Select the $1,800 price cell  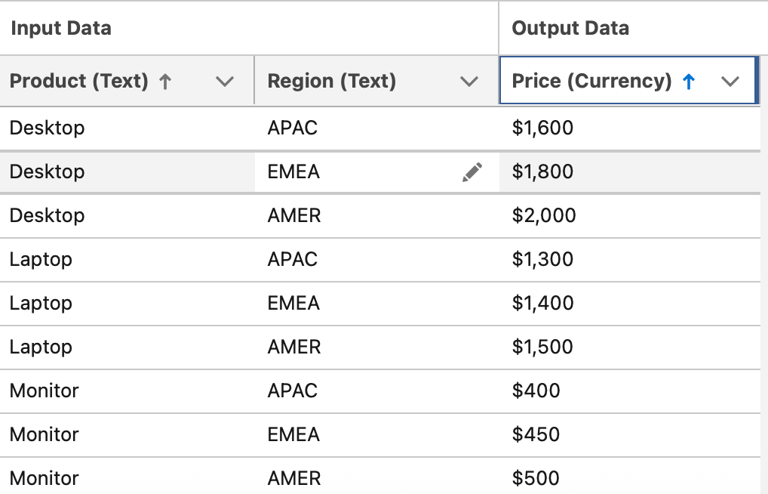click(x=543, y=172)
